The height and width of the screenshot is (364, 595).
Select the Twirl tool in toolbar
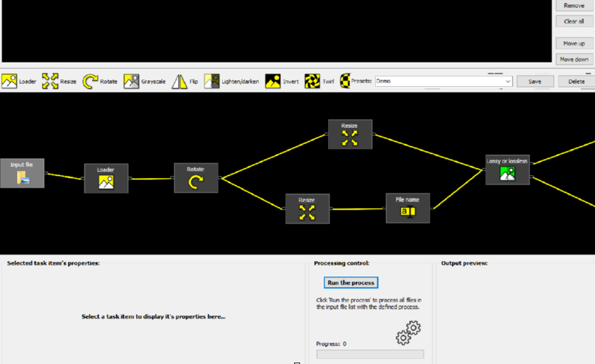coord(319,81)
